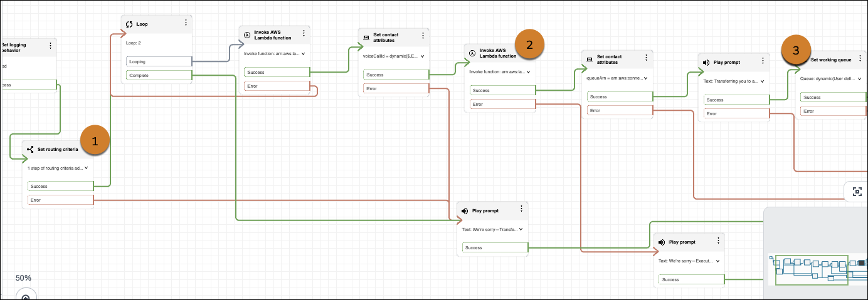The image size is (868, 300).
Task: Select the Error output under queueArn attributes
Action: pyautogui.click(x=620, y=111)
